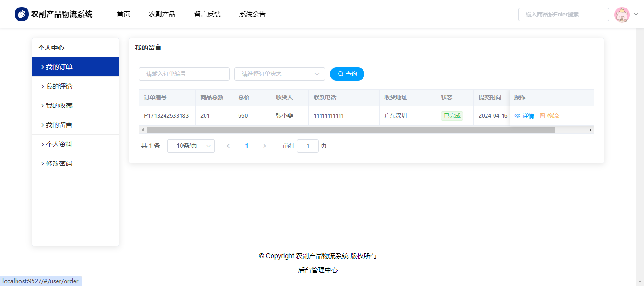
Task: Open the user avatar in header
Action: [x=622, y=15]
